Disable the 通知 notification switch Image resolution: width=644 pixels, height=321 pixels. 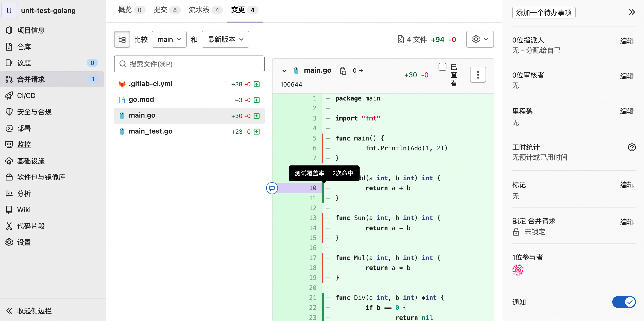(x=624, y=302)
